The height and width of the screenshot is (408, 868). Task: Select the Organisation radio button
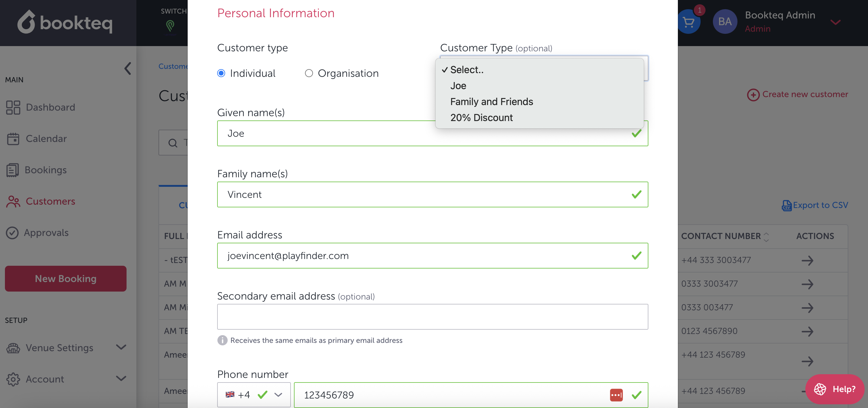point(309,73)
